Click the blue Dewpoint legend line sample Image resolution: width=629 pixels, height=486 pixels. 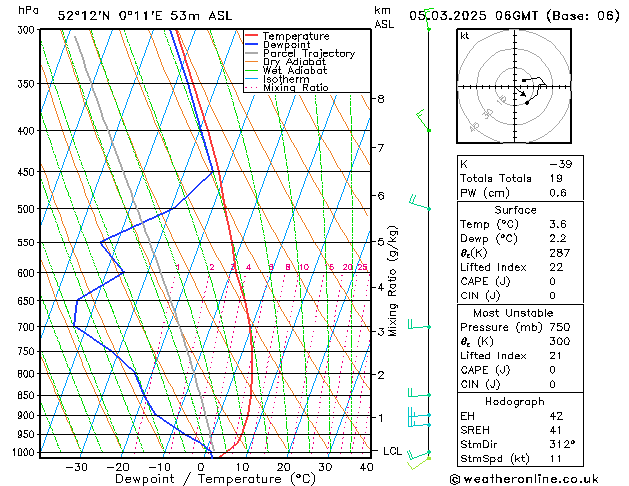[x=252, y=44]
